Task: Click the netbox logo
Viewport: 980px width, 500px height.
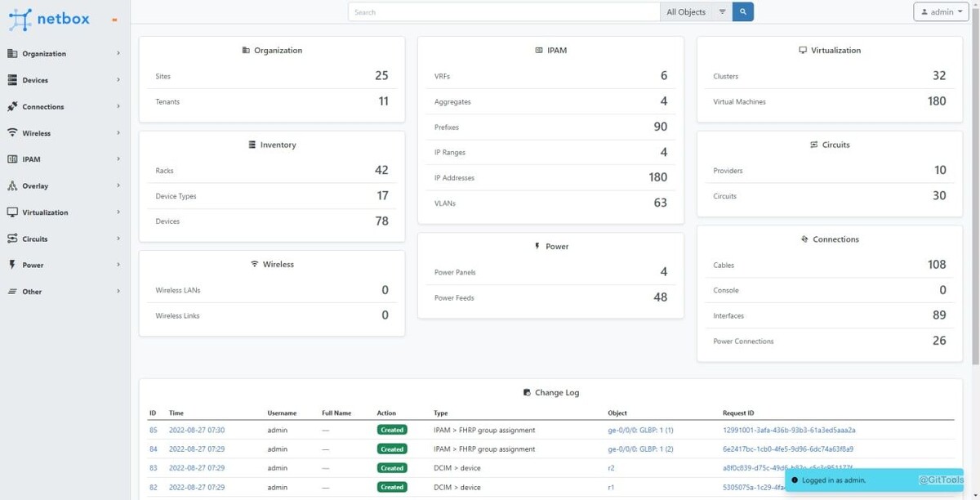Action: [49, 18]
